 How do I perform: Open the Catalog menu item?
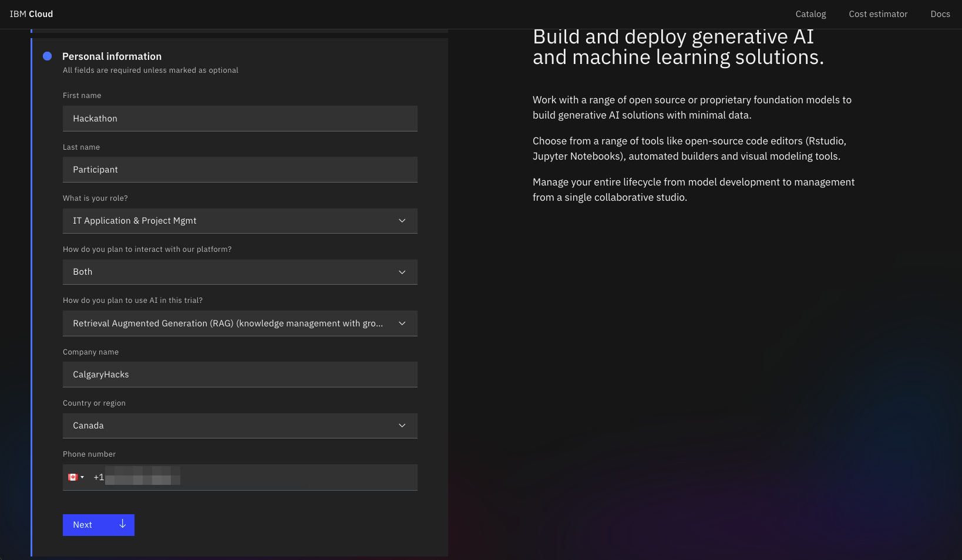click(x=810, y=14)
